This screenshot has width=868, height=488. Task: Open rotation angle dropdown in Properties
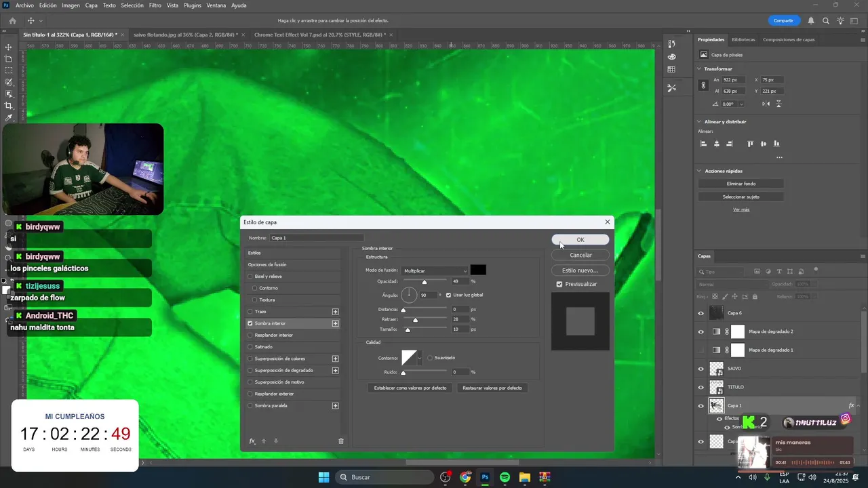point(741,104)
